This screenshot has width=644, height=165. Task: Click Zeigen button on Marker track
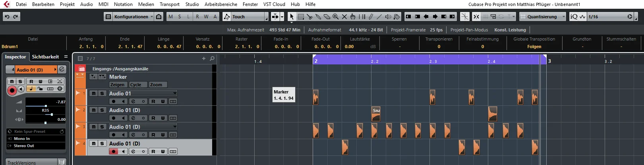(x=118, y=85)
